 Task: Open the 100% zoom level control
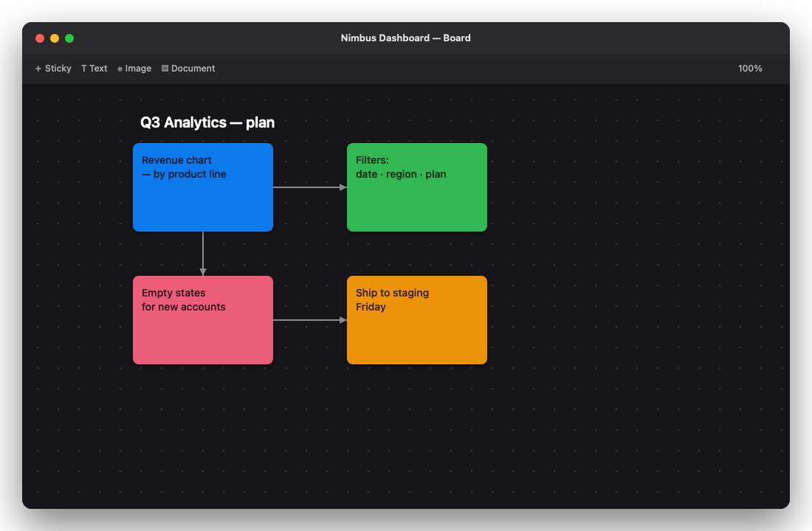[x=749, y=69]
